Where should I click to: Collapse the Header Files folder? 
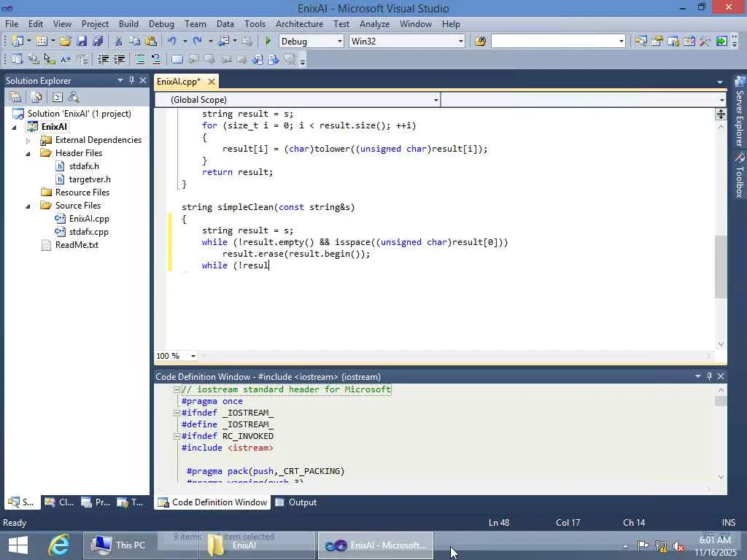pyautogui.click(x=28, y=154)
